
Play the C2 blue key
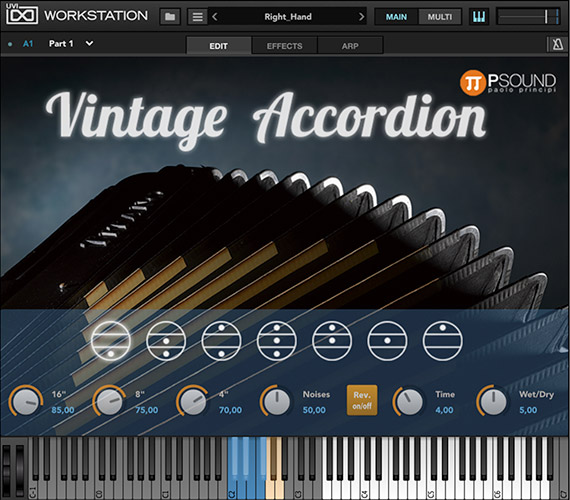click(232, 489)
